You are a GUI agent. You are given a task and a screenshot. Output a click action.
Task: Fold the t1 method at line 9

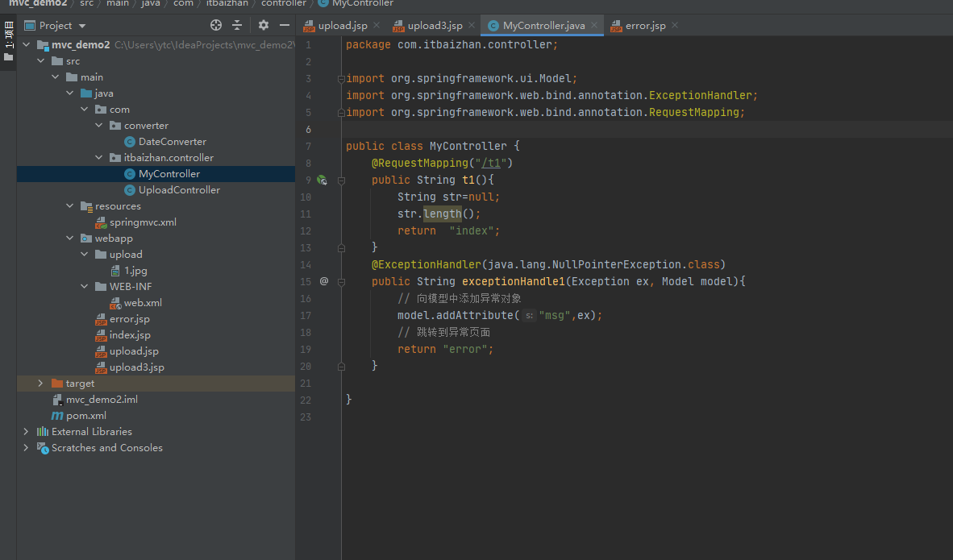(x=341, y=180)
